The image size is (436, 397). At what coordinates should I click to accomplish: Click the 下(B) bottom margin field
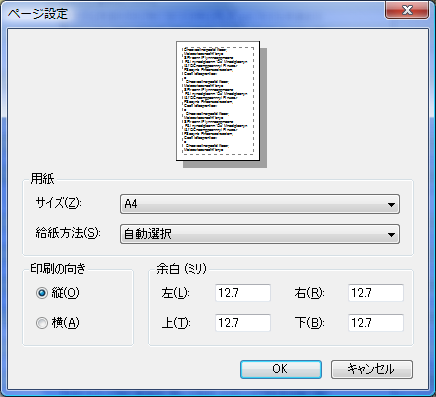(x=376, y=323)
